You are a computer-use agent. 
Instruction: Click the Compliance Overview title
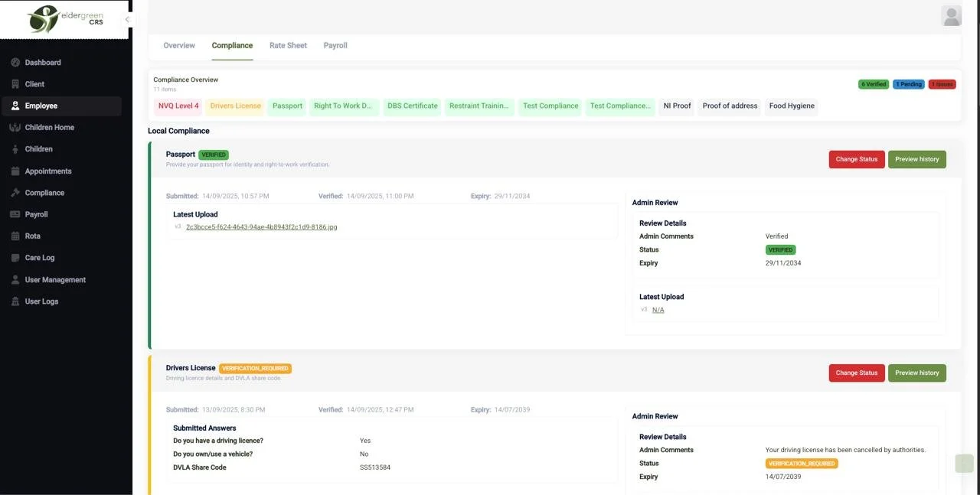pyautogui.click(x=186, y=80)
